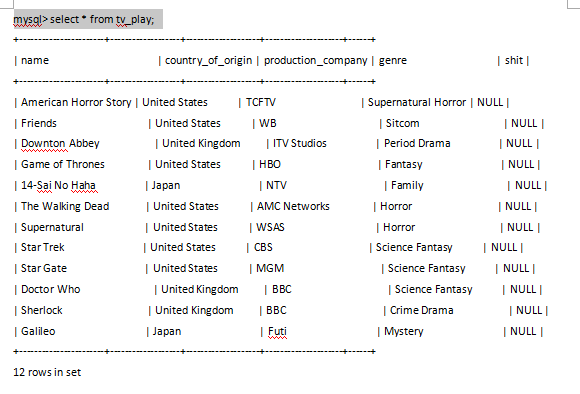This screenshot has height=394, width=580.
Task: Click the 'Doctor Who' name cell
Action: [51, 289]
